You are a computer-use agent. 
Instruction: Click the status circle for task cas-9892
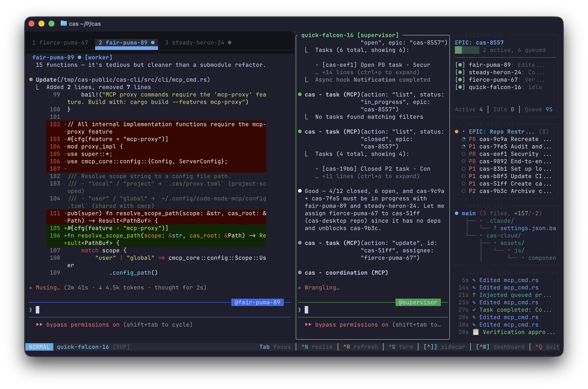tap(464, 162)
